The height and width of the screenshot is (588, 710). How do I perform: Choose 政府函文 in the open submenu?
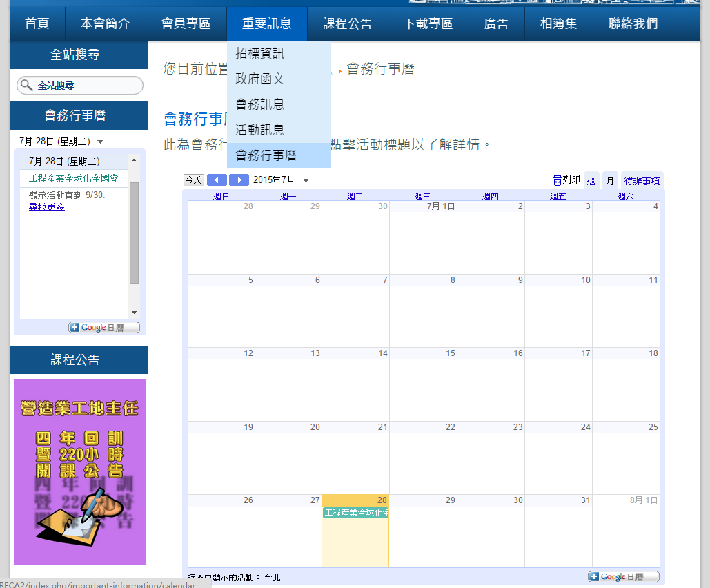pyautogui.click(x=259, y=79)
